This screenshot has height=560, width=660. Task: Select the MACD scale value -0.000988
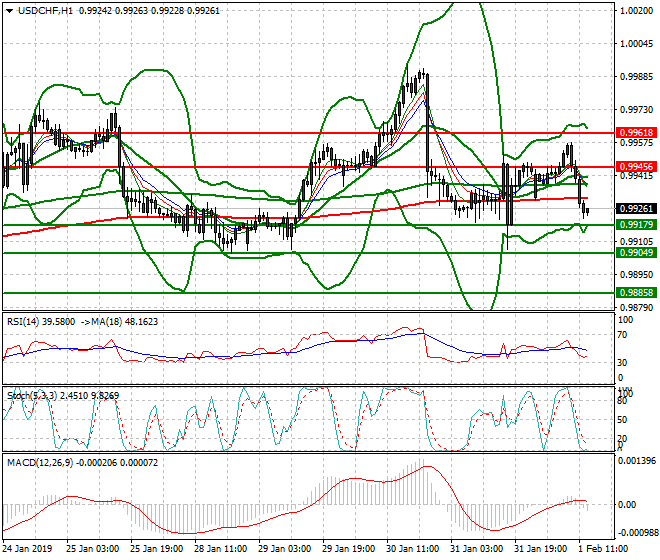pos(636,533)
